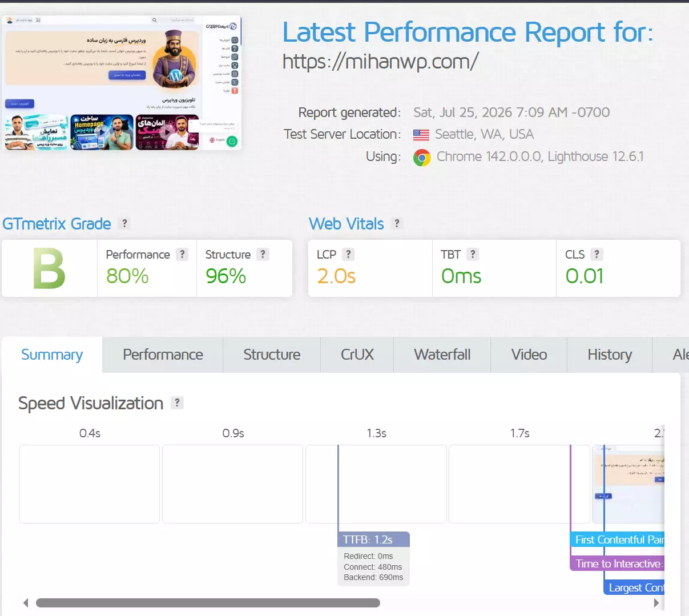The width and height of the screenshot is (689, 616).
Task: Switch to the Structure tab
Action: click(x=272, y=355)
